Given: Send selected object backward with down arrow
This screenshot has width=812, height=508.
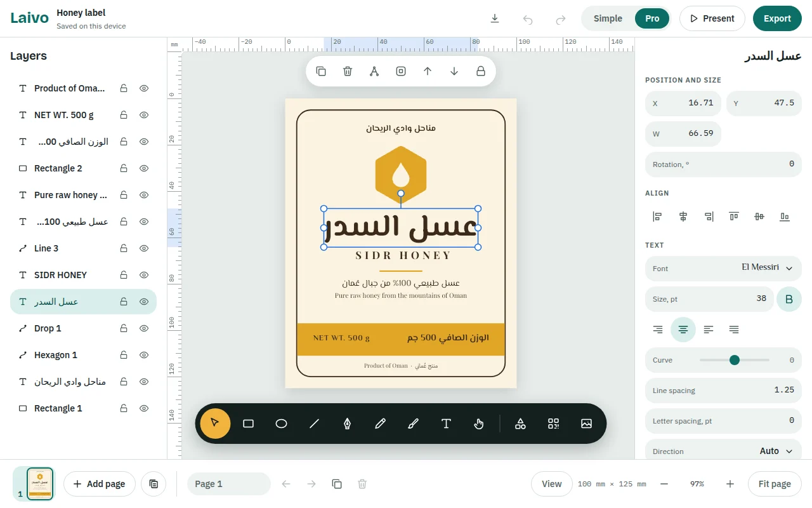Looking at the screenshot, I should [454, 71].
